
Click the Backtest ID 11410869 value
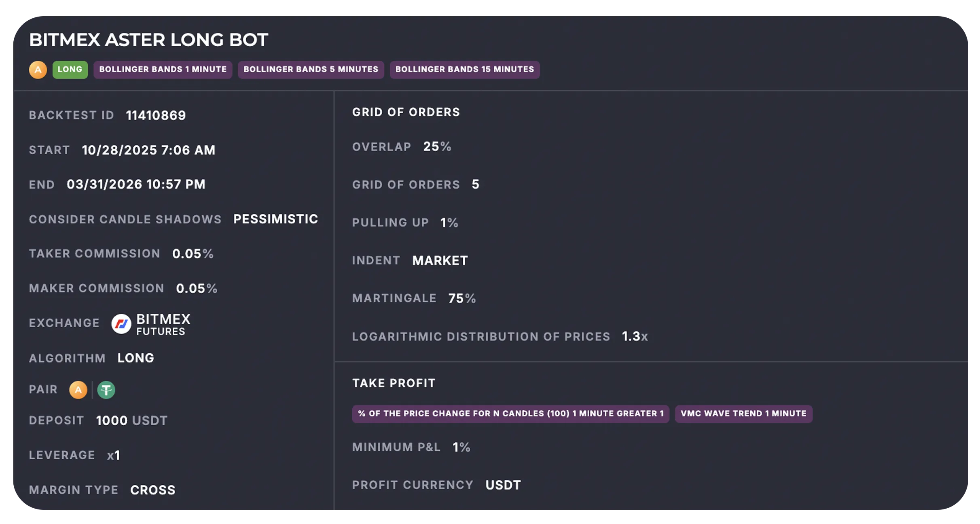[155, 115]
